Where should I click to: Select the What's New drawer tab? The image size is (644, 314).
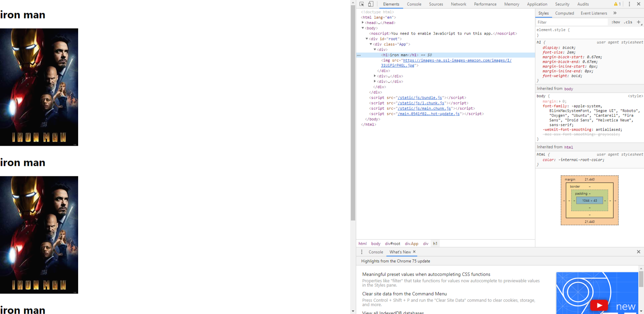400,252
